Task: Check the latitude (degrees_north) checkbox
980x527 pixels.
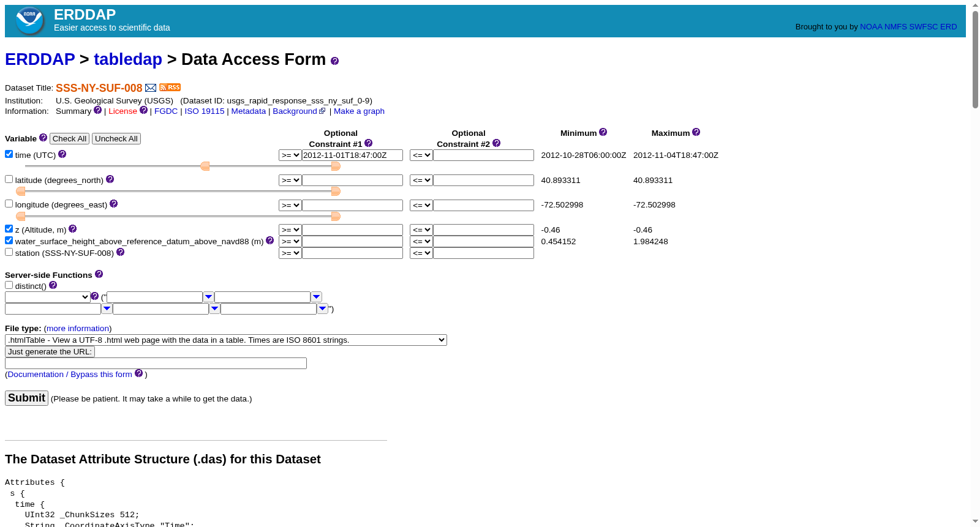Action: click(9, 179)
